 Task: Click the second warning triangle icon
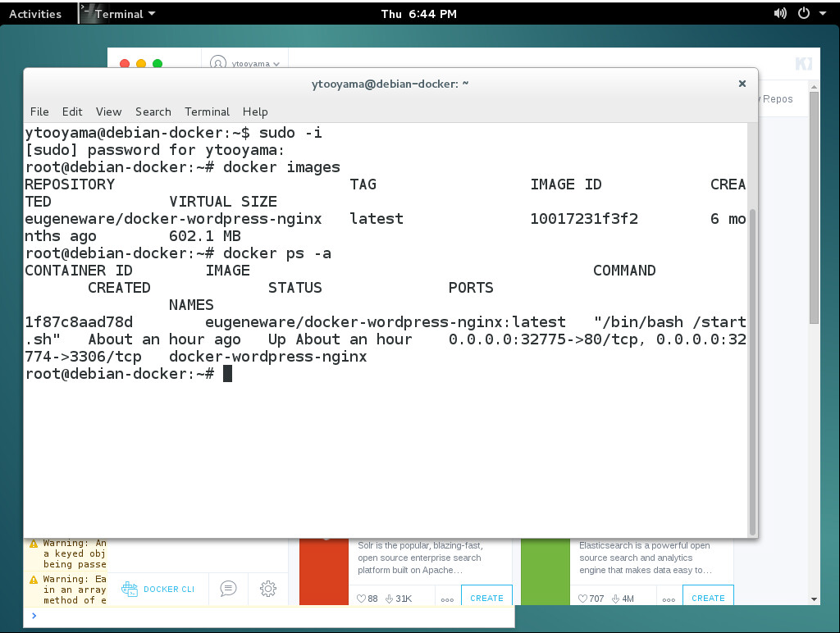(34, 580)
